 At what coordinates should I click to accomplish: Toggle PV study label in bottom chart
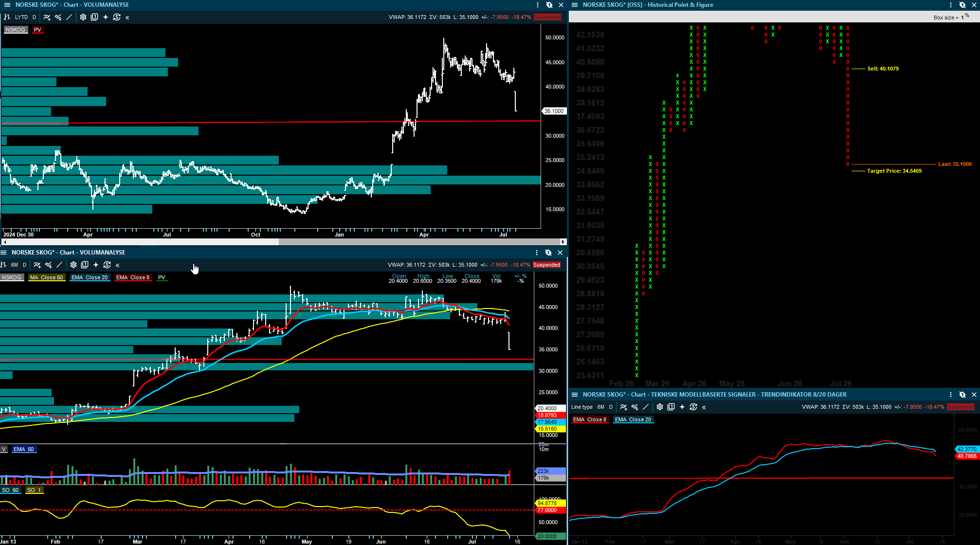[x=162, y=277]
